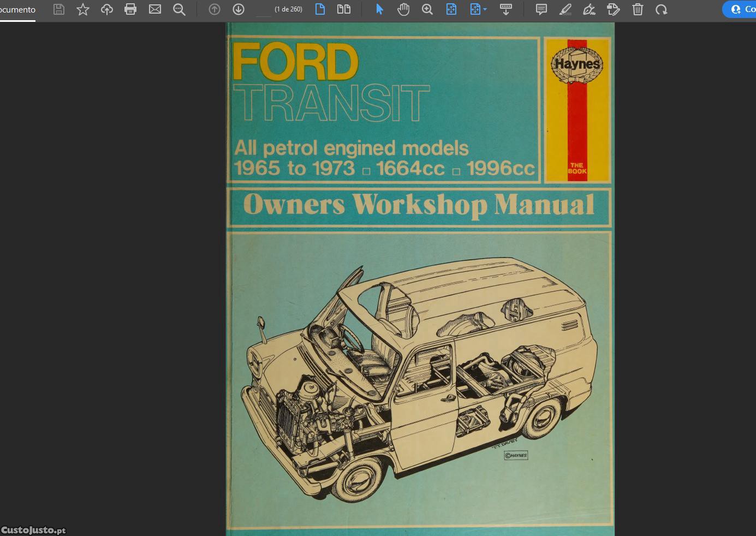Select the highlight text pen
Viewport: 756px width, 536px height.
[x=565, y=9]
